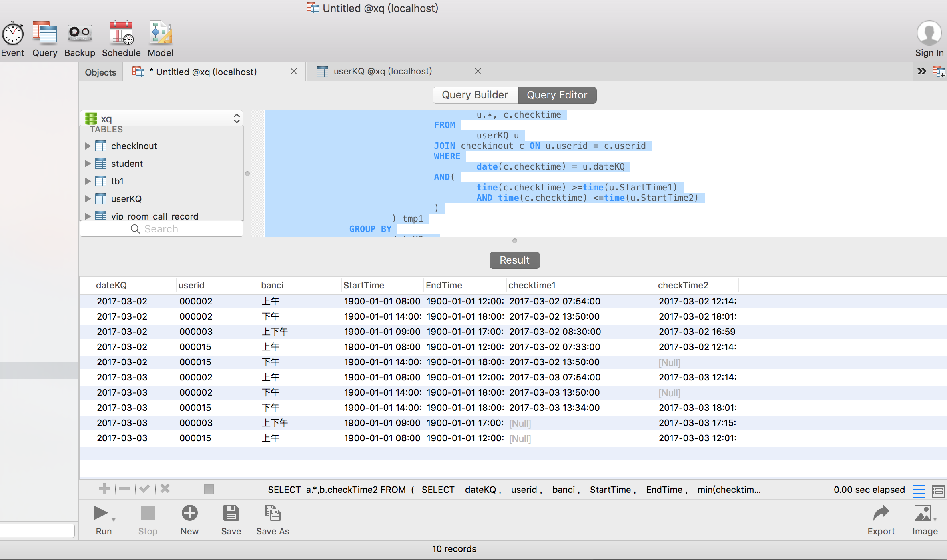Click the GROUP BY keyword in editor

coord(370,229)
